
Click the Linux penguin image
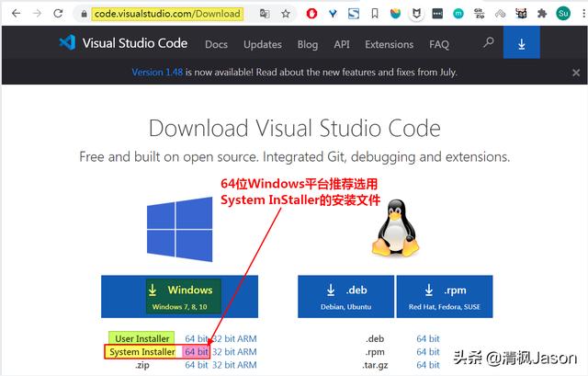pos(396,228)
